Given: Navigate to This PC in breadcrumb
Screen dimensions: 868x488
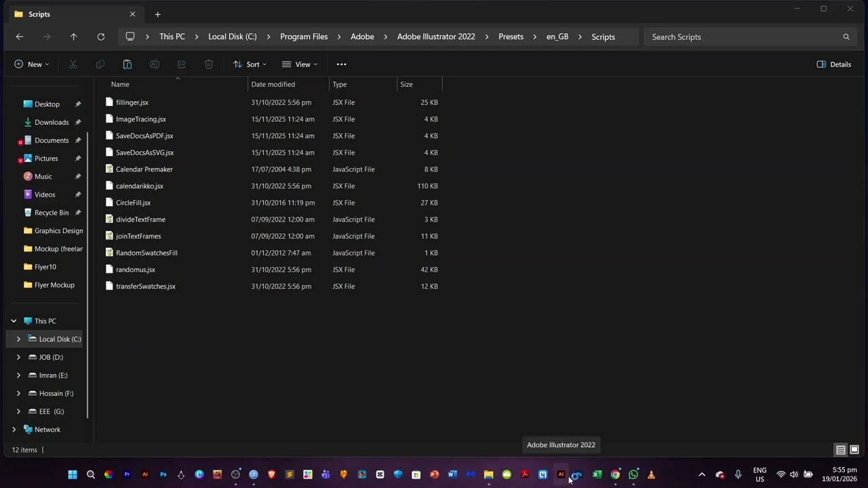Looking at the screenshot, I should click(172, 37).
